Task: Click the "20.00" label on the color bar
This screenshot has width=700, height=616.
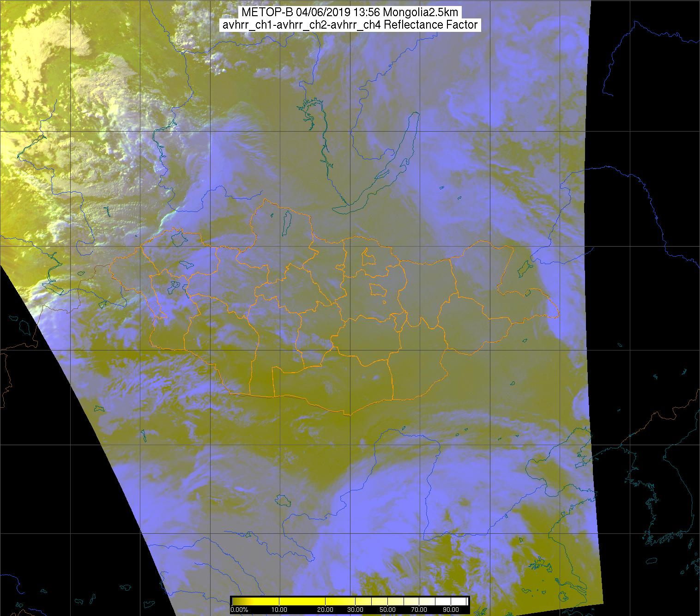Action: [325, 610]
